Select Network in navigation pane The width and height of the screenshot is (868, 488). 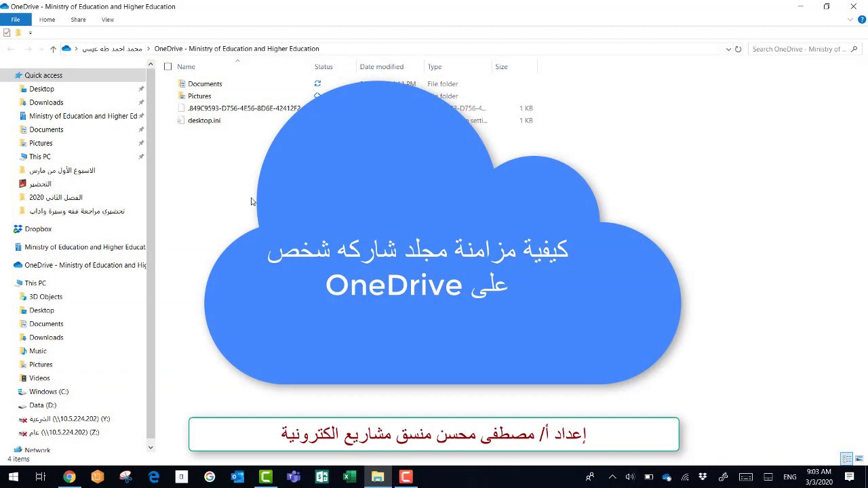click(x=37, y=450)
